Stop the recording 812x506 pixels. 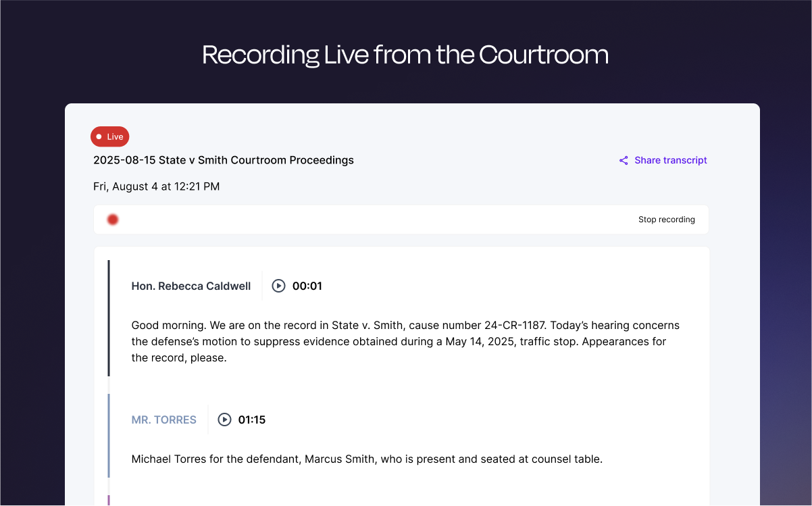pyautogui.click(x=666, y=220)
